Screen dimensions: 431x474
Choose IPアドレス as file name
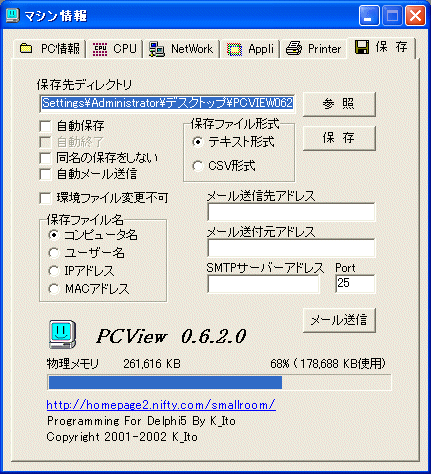point(54,271)
